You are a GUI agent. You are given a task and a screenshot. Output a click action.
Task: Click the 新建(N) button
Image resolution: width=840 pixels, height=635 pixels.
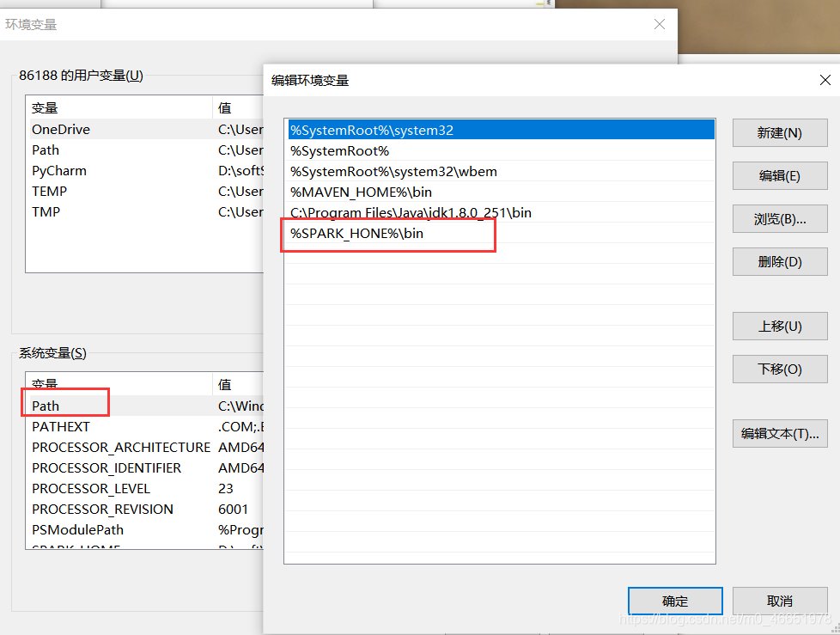click(x=780, y=133)
